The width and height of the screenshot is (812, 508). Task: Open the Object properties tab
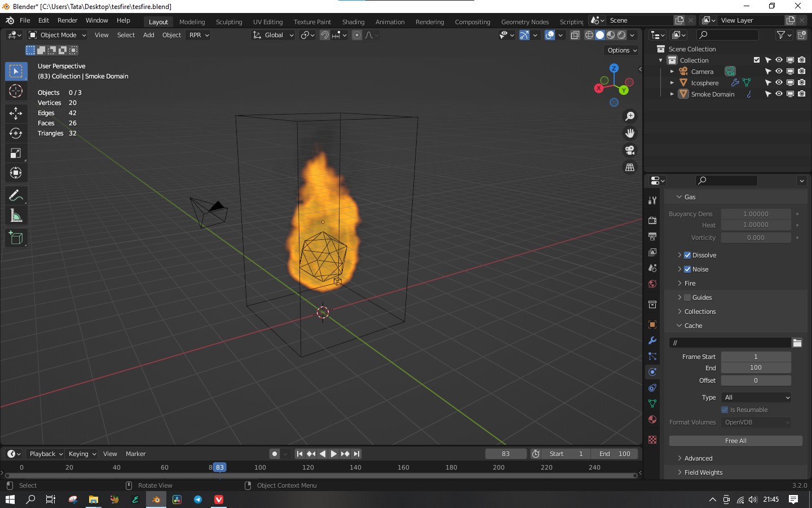(x=652, y=325)
